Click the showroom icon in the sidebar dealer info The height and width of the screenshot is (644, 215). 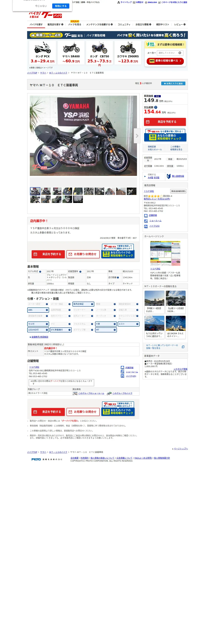tap(146, 221)
